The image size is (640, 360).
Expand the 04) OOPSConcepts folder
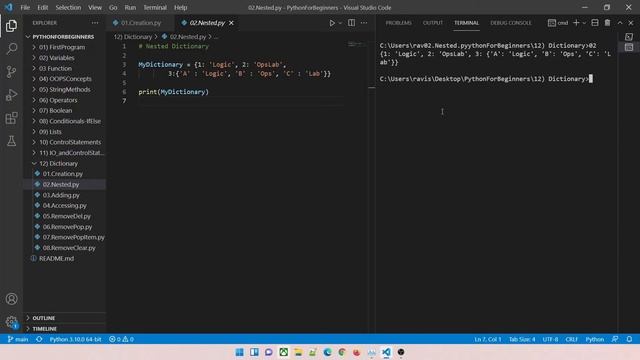click(x=64, y=79)
